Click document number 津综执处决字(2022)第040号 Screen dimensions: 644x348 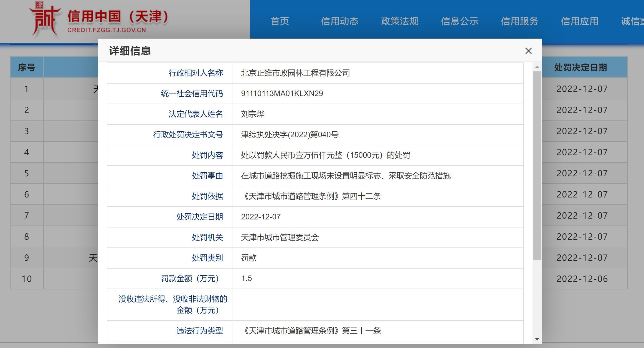290,135
